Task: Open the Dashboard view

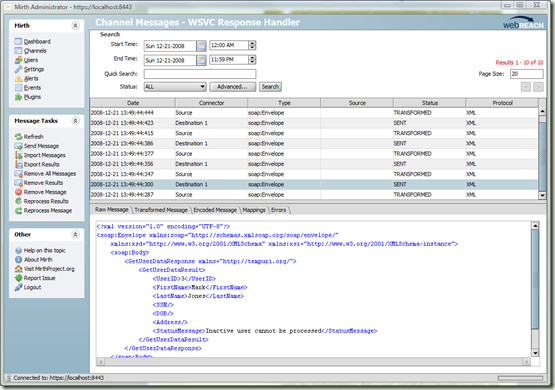Action: (x=33, y=41)
